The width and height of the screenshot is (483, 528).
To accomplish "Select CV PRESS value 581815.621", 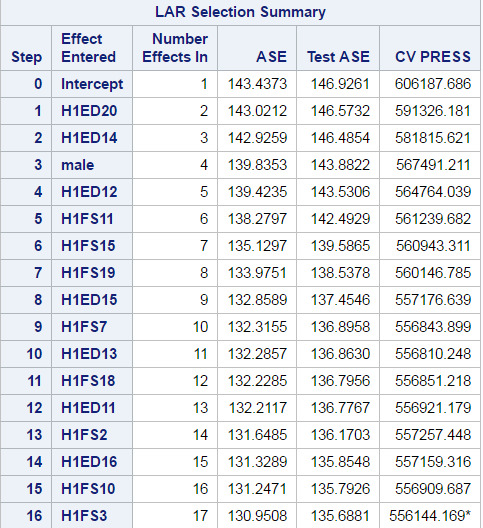I will coord(433,138).
